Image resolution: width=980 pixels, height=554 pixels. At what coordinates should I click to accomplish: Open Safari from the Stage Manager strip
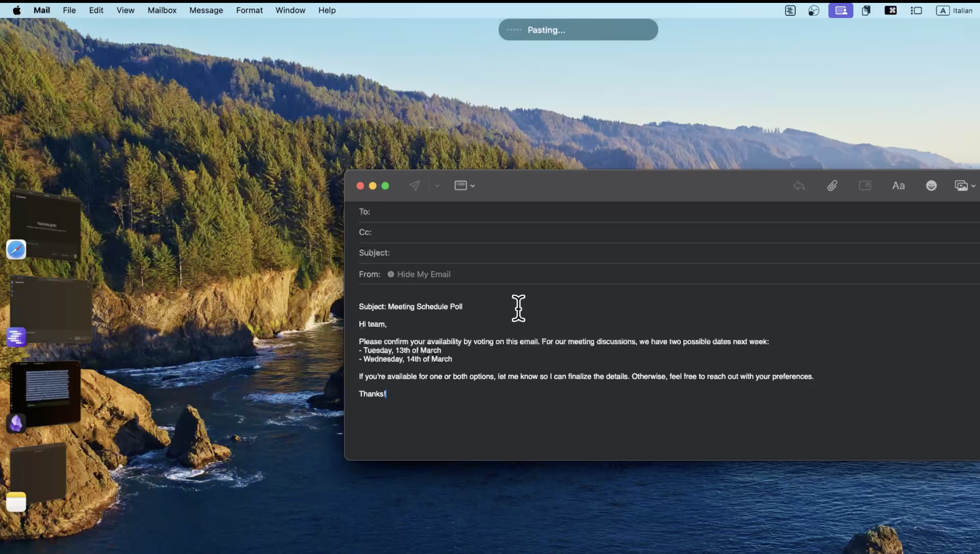(16, 249)
